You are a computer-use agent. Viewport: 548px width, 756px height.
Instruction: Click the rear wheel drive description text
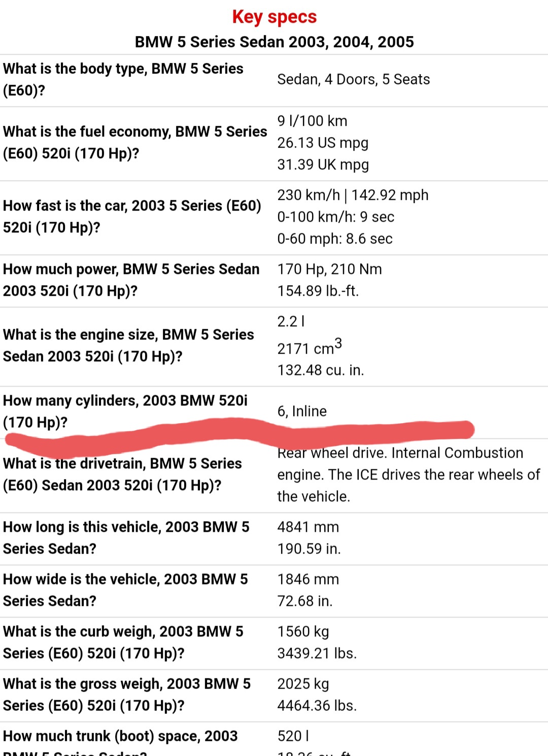point(408,474)
